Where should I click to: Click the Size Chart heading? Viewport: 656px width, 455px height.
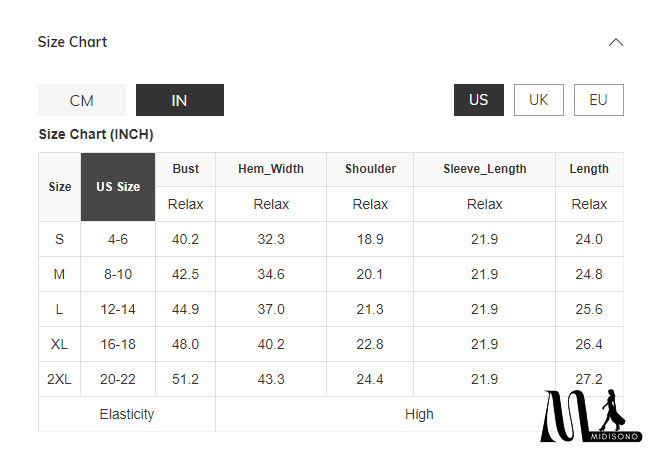(x=72, y=42)
